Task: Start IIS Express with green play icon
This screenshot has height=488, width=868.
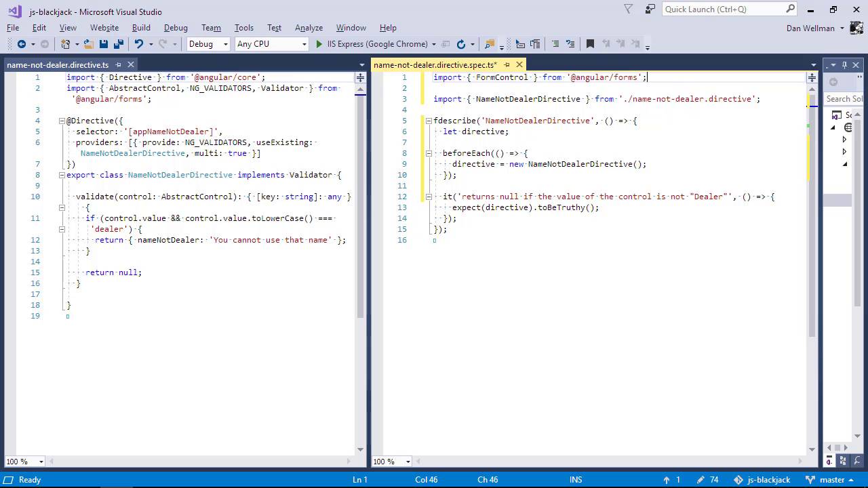Action: pos(319,44)
